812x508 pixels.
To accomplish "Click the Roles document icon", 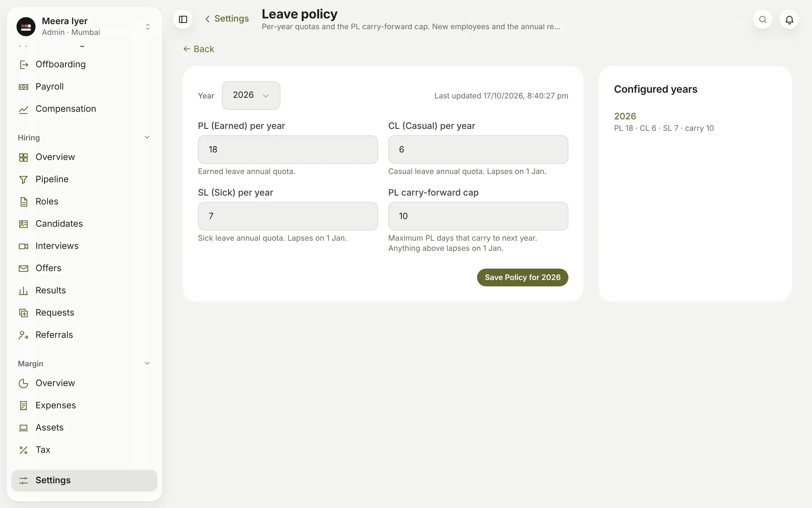I will [x=23, y=202].
